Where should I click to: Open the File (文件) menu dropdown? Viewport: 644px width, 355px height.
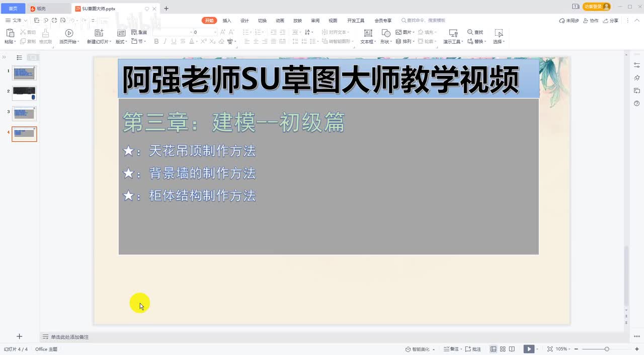click(x=16, y=21)
